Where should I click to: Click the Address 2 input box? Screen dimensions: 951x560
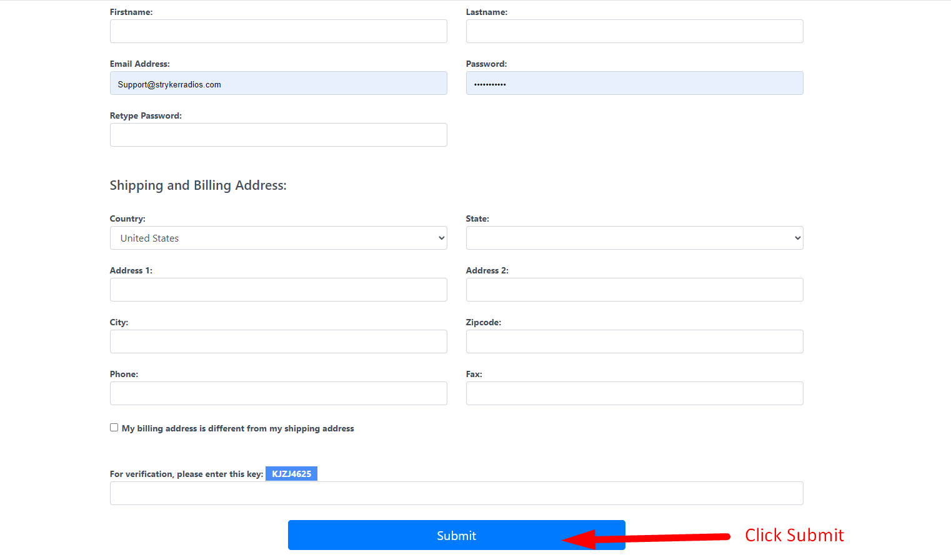pos(634,290)
